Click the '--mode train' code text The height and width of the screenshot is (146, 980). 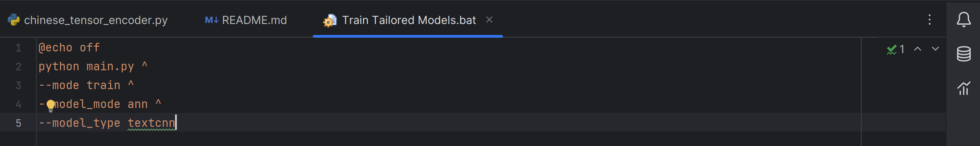click(x=79, y=86)
